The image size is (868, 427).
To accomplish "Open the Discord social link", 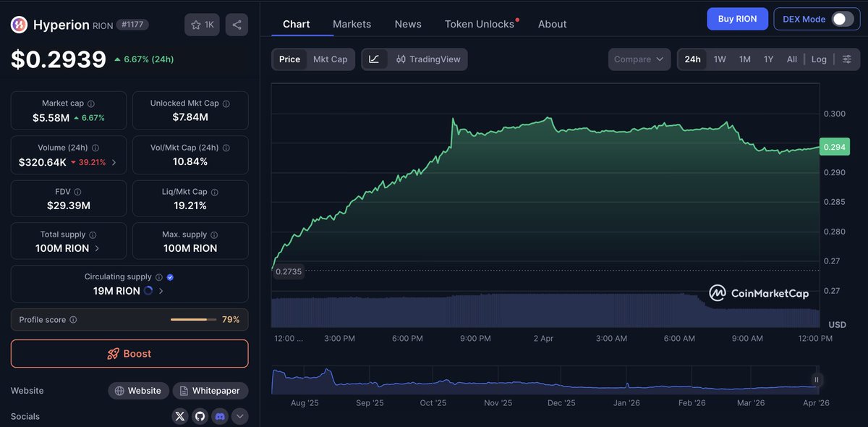I will (220, 416).
